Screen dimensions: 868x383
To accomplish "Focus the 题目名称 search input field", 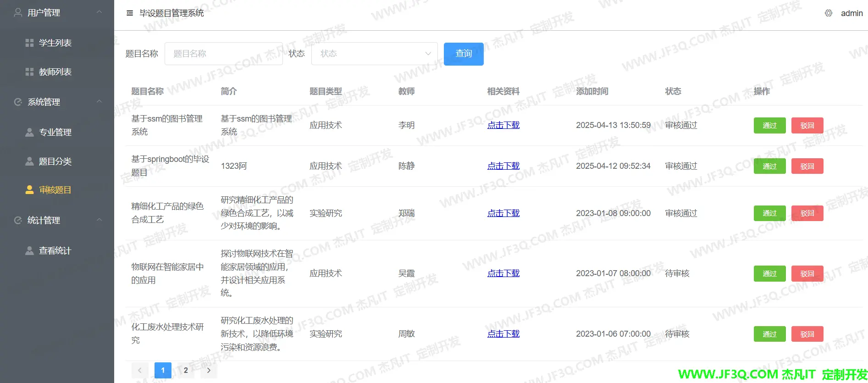I will pyautogui.click(x=223, y=54).
